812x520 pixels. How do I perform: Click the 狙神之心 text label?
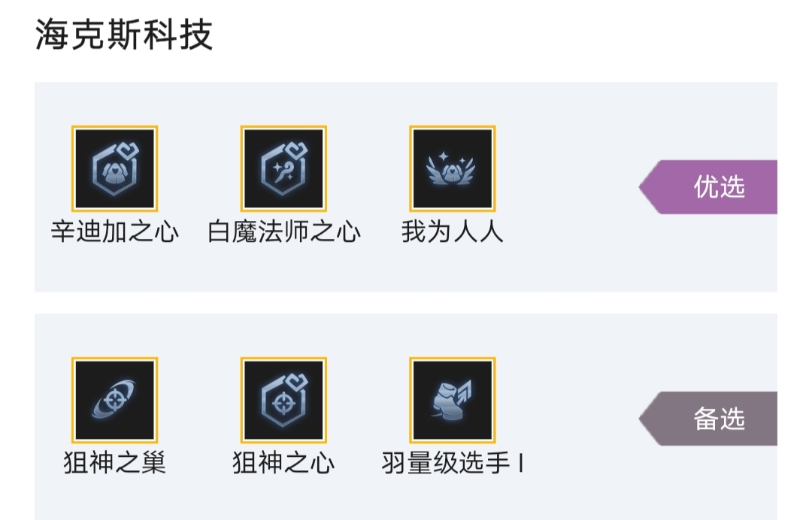283,463
